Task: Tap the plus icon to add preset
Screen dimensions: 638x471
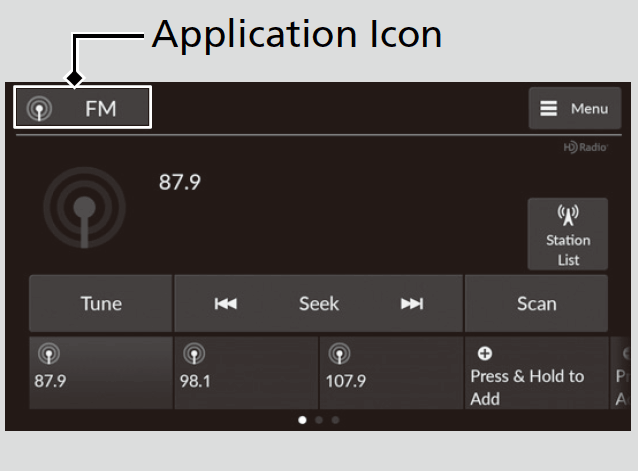Action: point(485,353)
